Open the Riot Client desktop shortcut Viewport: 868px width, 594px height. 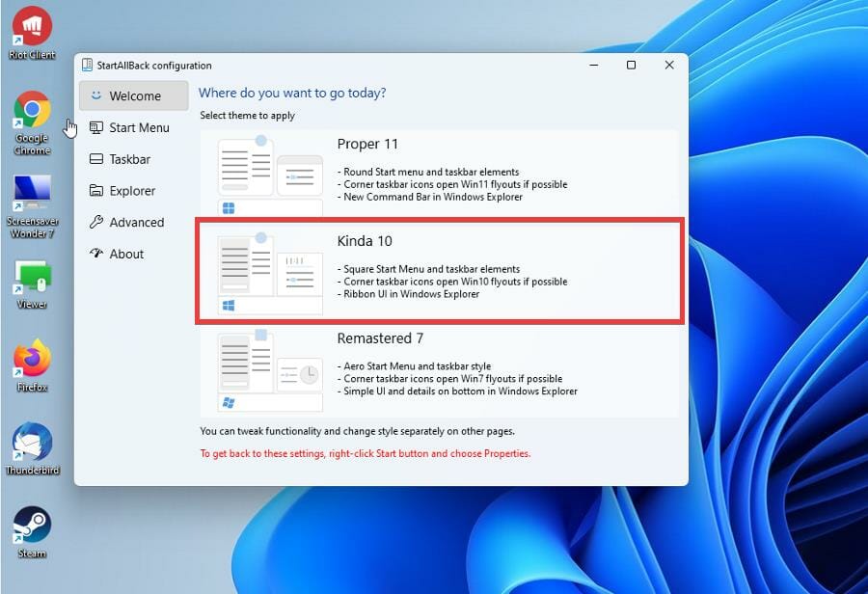[x=32, y=33]
